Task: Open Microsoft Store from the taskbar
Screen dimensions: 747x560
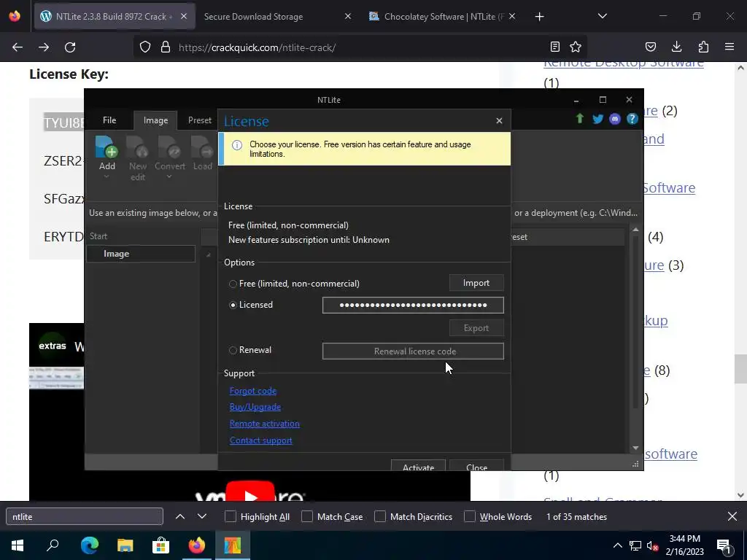Action: click(161, 545)
